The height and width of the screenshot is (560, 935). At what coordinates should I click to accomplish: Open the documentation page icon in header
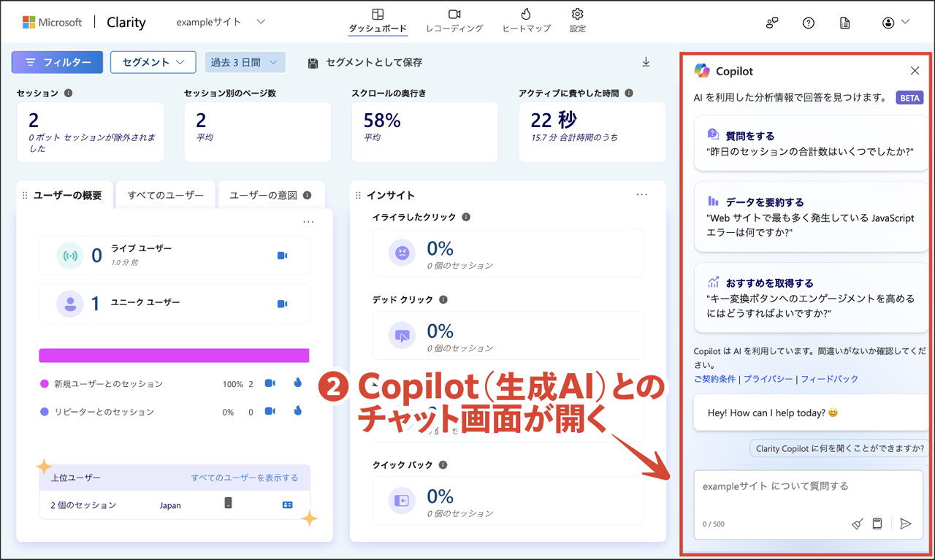tap(845, 23)
